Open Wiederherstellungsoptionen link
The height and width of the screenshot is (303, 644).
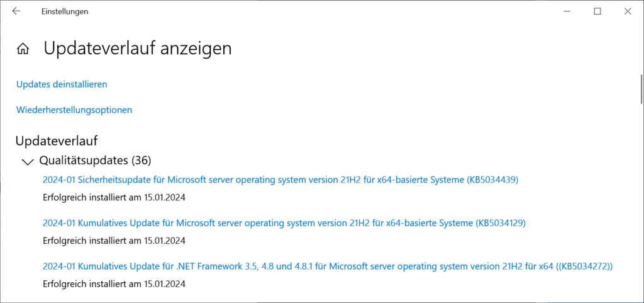(x=74, y=110)
